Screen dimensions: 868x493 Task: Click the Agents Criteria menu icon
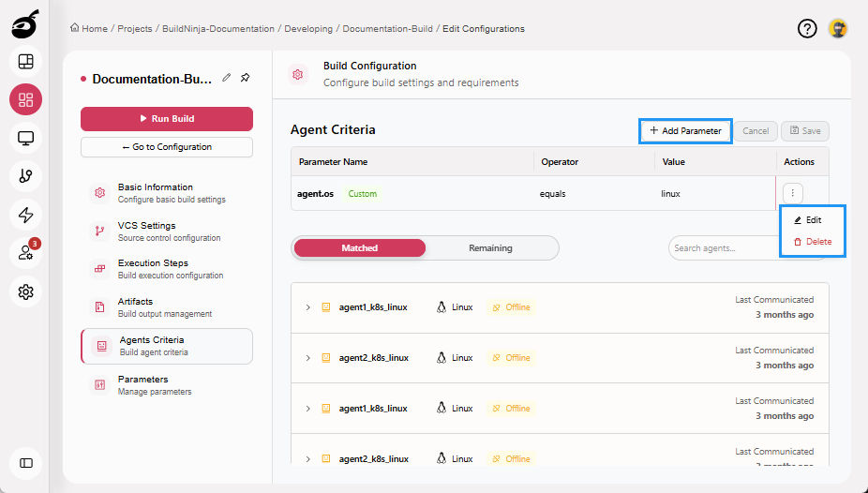(101, 346)
